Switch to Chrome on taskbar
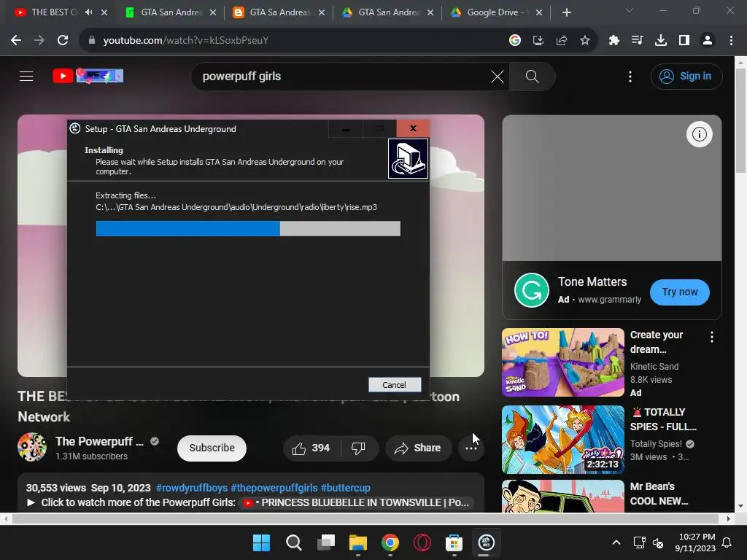 pos(390,542)
